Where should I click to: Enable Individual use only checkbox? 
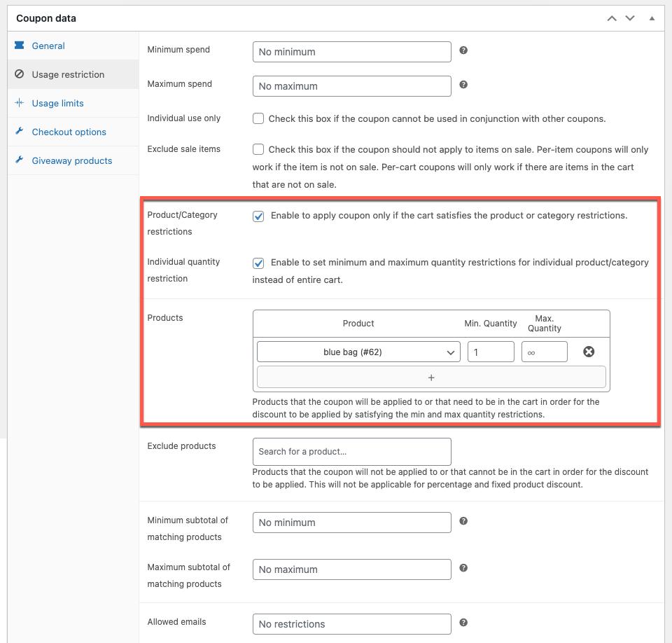pos(258,118)
